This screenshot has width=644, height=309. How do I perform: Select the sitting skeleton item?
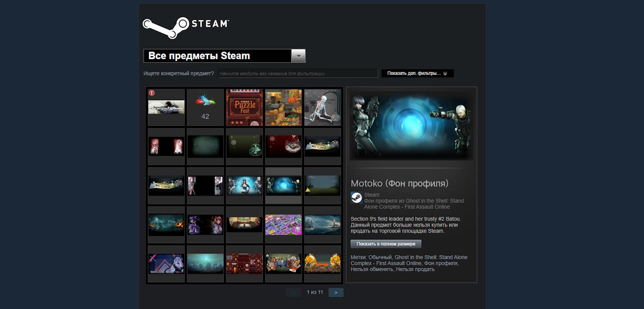[x=323, y=107]
